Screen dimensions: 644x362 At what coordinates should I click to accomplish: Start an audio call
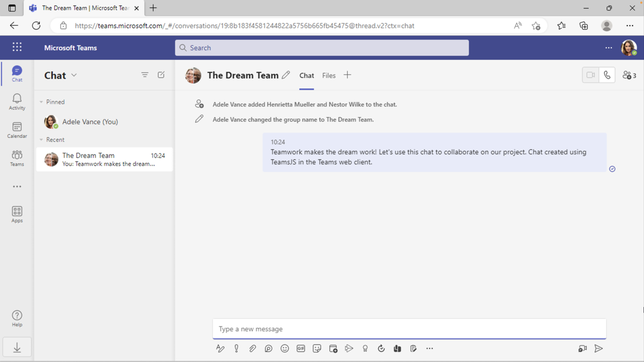[607, 75]
